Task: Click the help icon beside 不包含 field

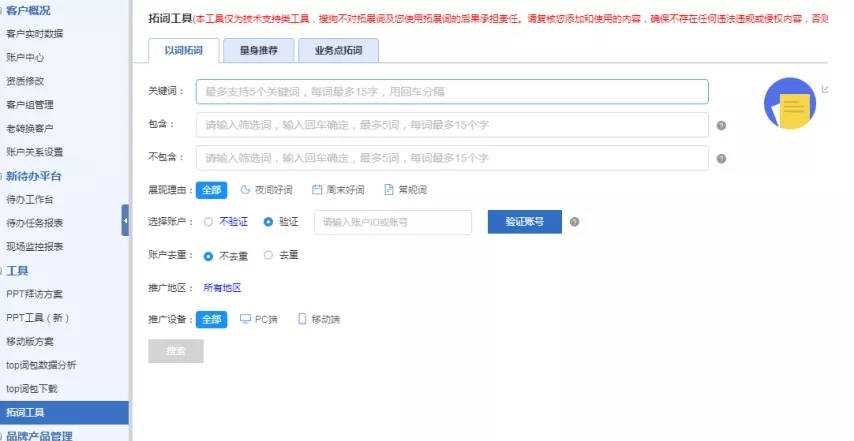Action: pos(721,158)
